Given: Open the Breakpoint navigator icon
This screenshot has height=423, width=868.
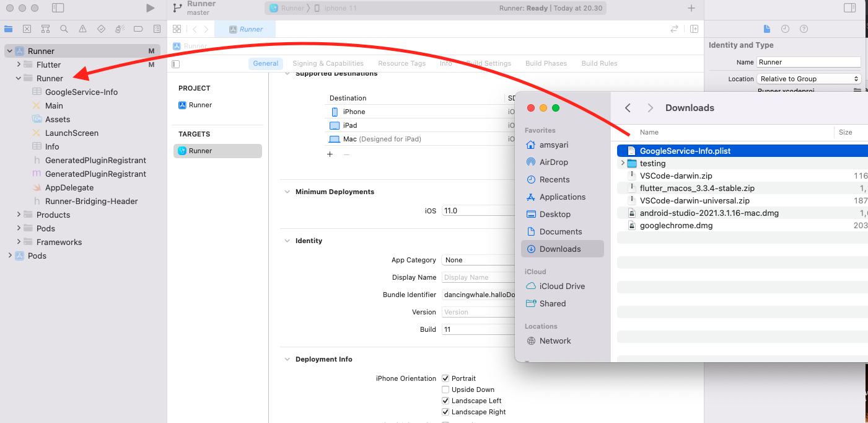Looking at the screenshot, I should (138, 29).
